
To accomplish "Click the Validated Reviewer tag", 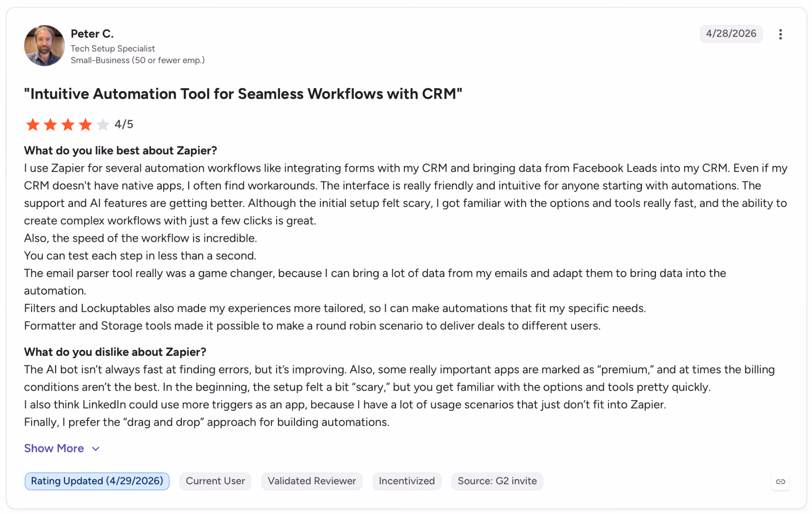I will click(312, 481).
